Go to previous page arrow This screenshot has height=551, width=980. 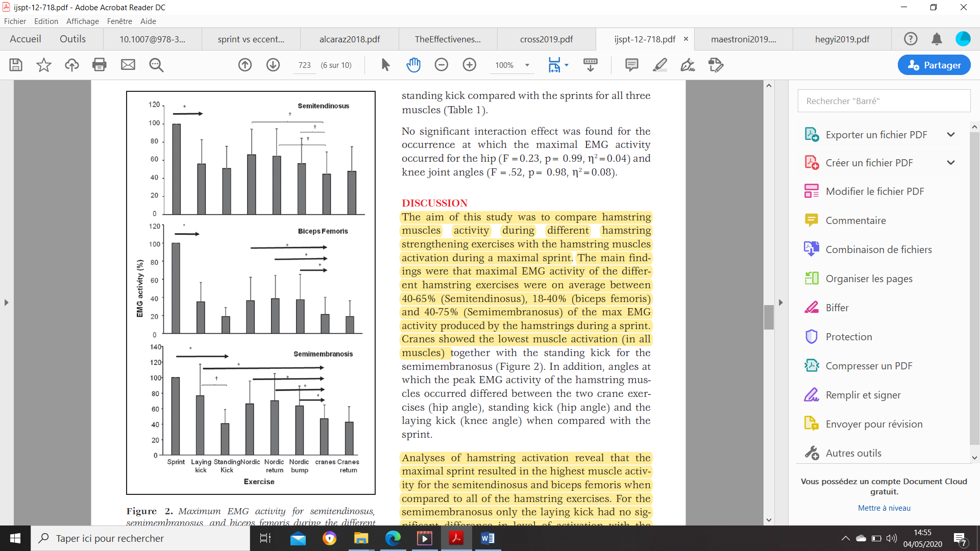click(x=245, y=65)
